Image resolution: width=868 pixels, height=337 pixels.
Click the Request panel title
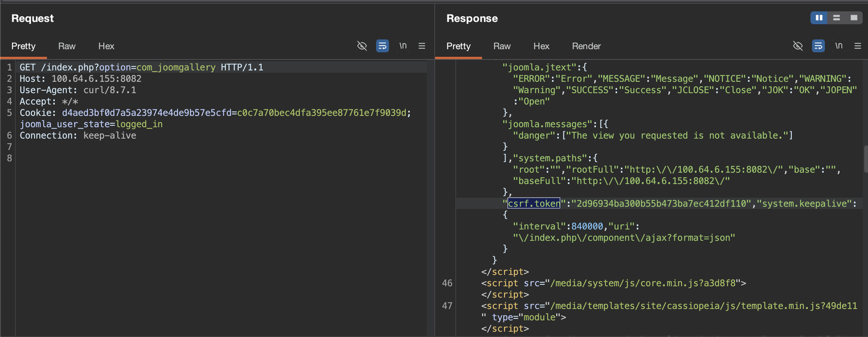click(33, 18)
